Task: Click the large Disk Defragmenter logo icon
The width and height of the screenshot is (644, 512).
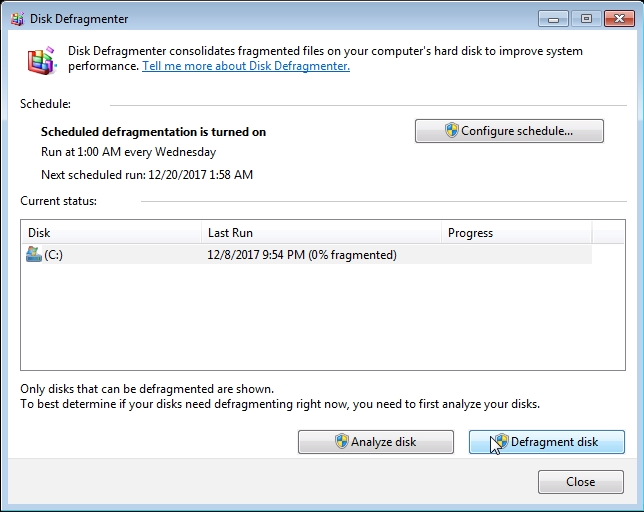Action: tap(41, 61)
